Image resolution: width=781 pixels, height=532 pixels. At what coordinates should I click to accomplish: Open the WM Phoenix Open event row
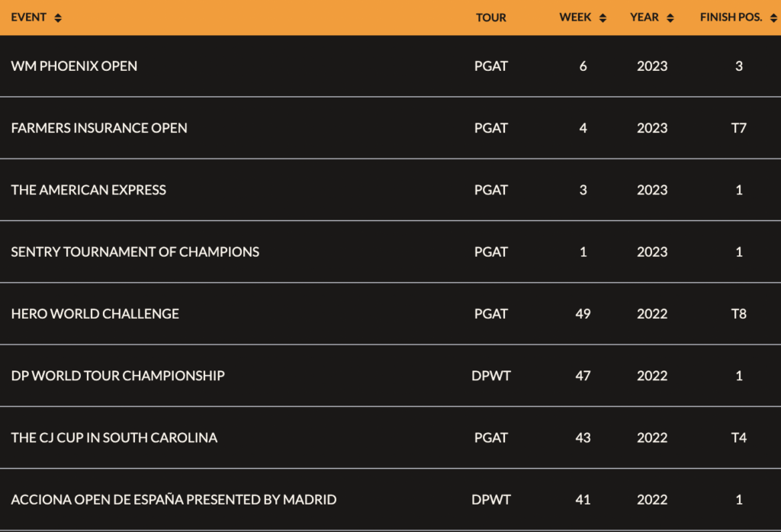[x=390, y=66]
